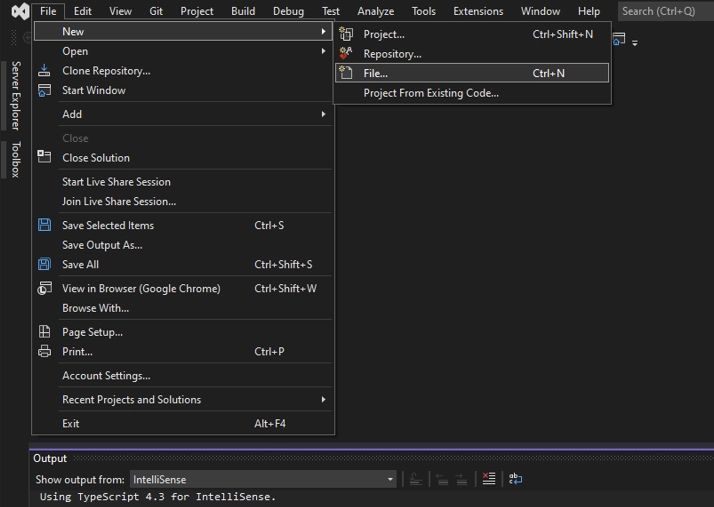Select Exit menu entry

pyautogui.click(x=183, y=424)
